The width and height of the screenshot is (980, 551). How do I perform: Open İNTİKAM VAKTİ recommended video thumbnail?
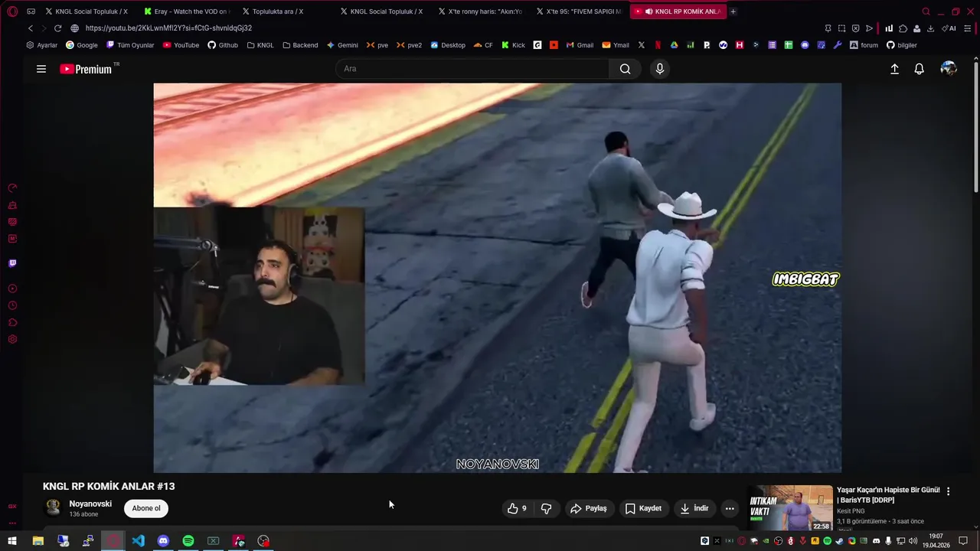coord(790,508)
